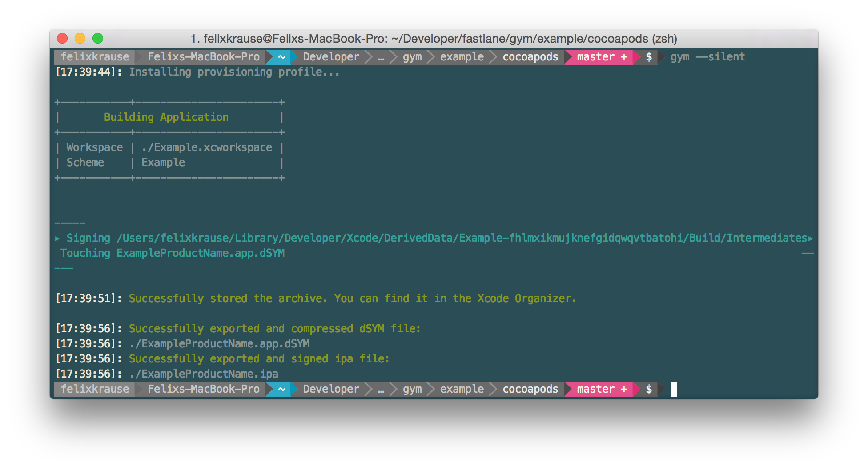This screenshot has height=470, width=868.
Task: Expand the chevron after Developer segment
Action: [x=369, y=57]
